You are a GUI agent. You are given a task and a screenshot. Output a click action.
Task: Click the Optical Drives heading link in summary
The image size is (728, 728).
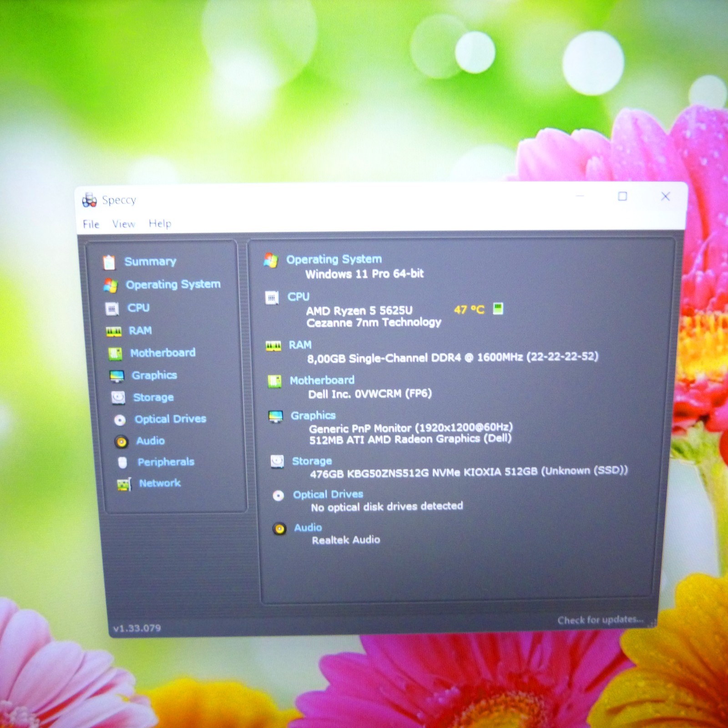(x=328, y=495)
